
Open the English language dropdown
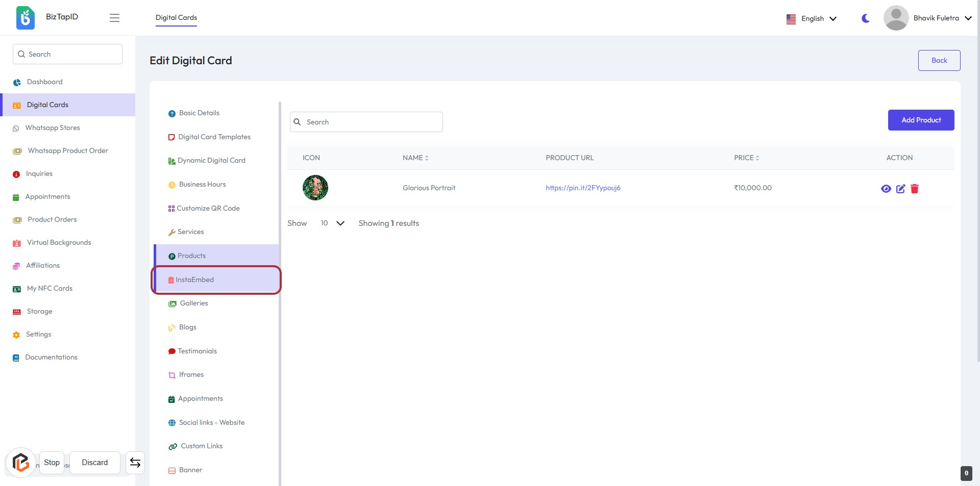[x=812, y=18]
